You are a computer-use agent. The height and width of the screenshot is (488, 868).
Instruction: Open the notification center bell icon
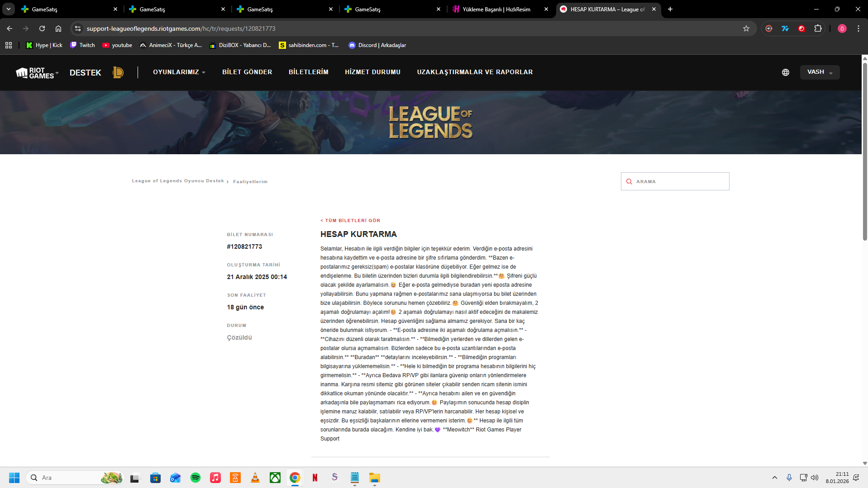pyautogui.click(x=856, y=478)
